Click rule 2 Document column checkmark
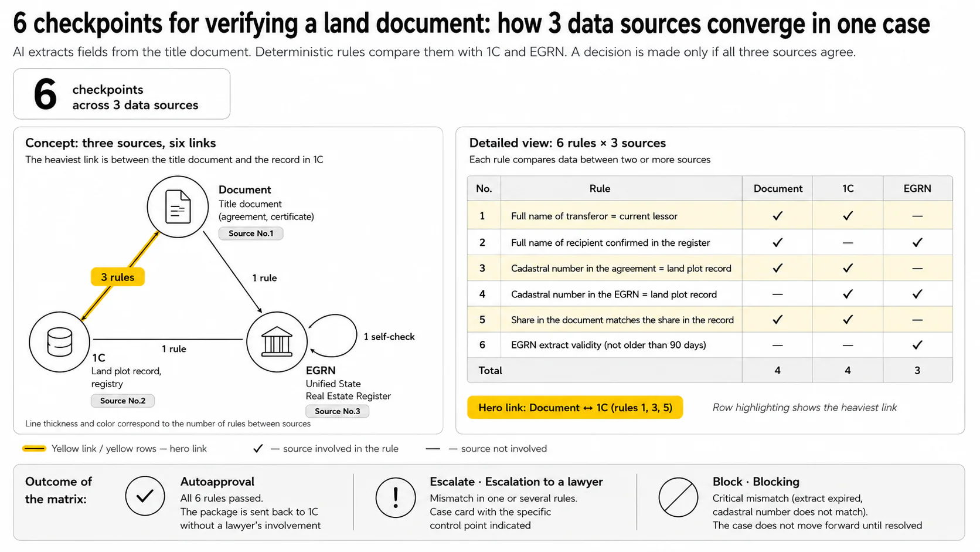The image size is (980, 552). coord(777,242)
